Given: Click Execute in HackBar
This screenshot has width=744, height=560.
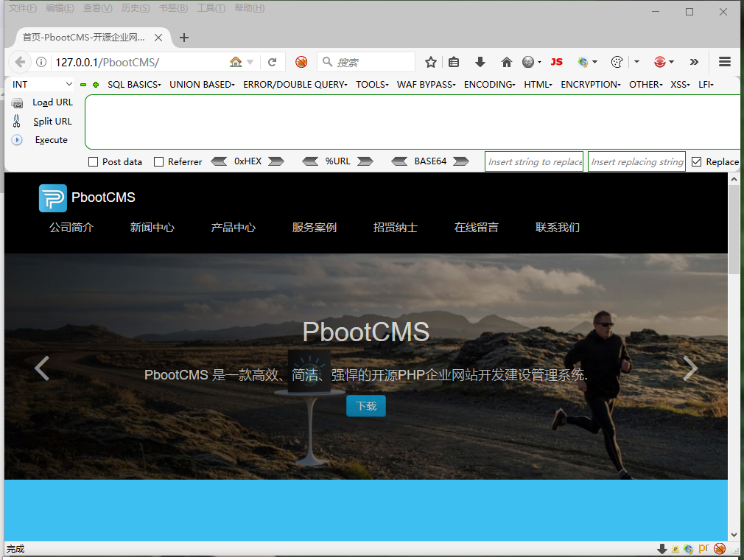Looking at the screenshot, I should [52, 140].
